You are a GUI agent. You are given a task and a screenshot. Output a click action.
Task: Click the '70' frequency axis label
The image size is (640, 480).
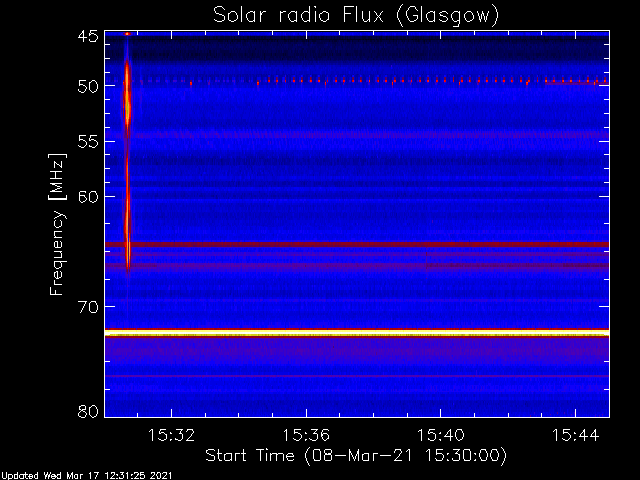click(88, 307)
